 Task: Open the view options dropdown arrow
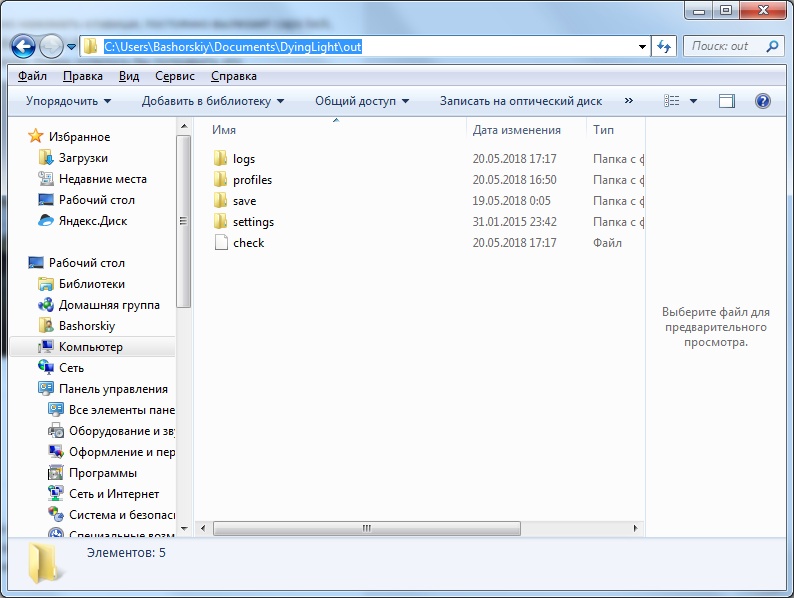coord(693,101)
